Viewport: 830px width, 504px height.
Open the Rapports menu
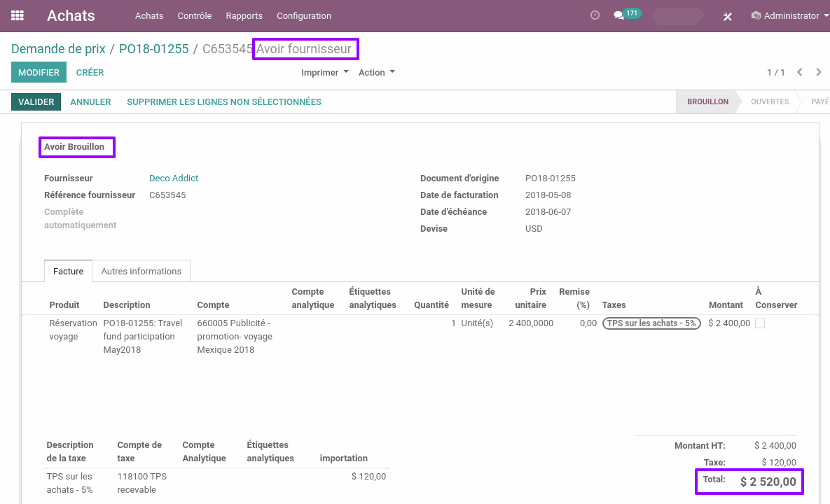(244, 15)
